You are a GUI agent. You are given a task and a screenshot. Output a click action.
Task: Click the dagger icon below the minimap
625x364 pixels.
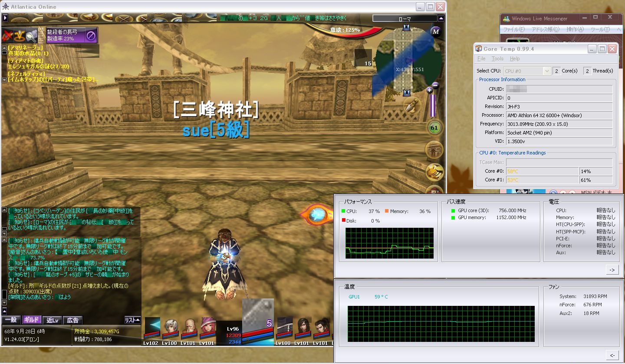[412, 105]
